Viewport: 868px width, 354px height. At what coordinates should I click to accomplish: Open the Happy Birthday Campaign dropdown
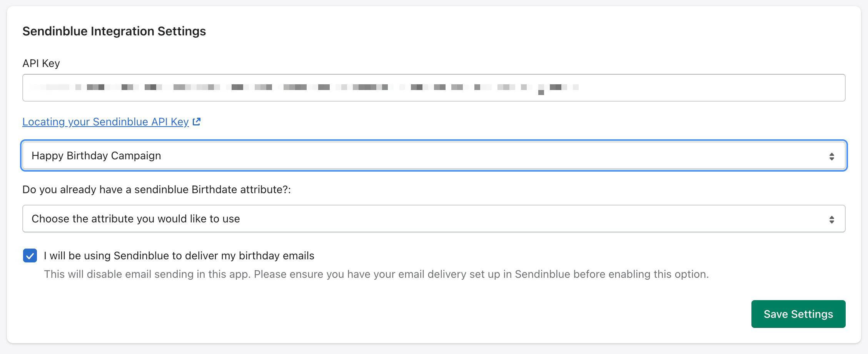434,156
